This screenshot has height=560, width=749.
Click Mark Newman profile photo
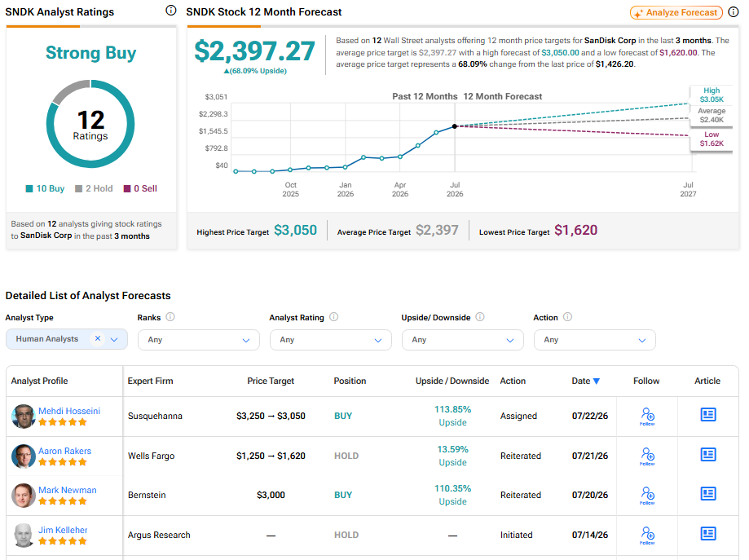[24, 496]
